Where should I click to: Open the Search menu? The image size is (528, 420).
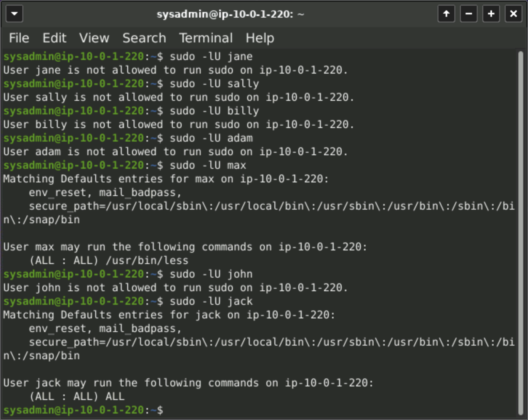coord(144,38)
